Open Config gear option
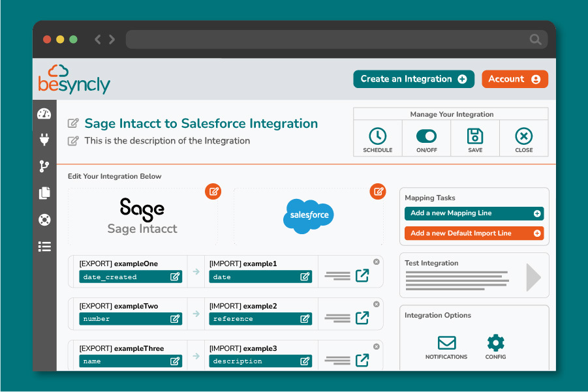Viewport: 588px width, 392px height. [496, 342]
